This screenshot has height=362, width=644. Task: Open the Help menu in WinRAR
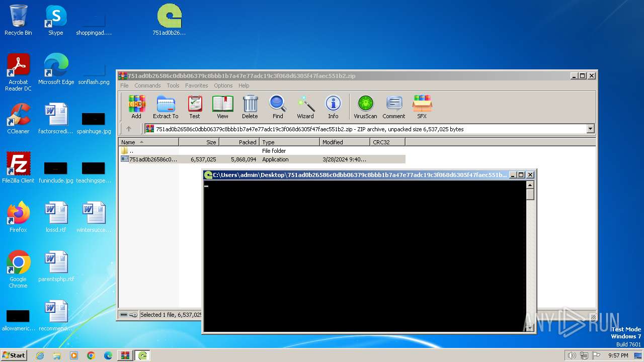(244, 85)
